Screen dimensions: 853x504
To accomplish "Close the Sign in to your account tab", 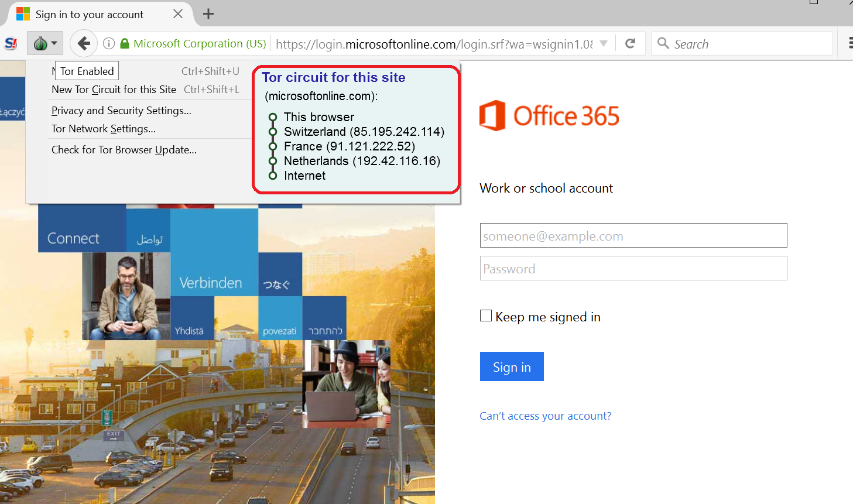I will click(178, 14).
